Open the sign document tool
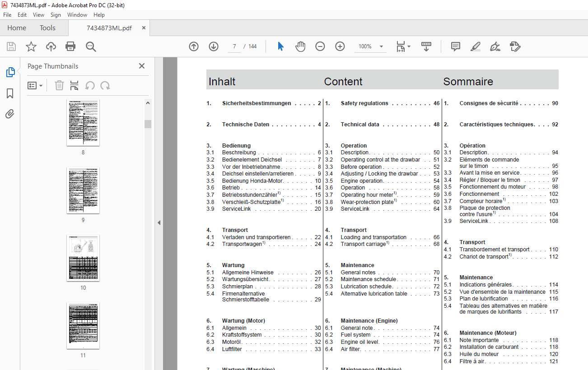 coord(495,46)
